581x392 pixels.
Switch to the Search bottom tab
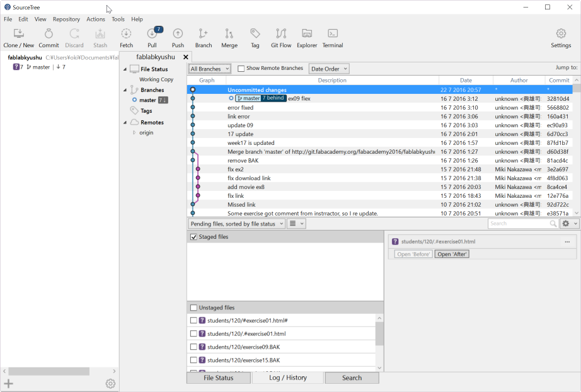[x=352, y=378]
